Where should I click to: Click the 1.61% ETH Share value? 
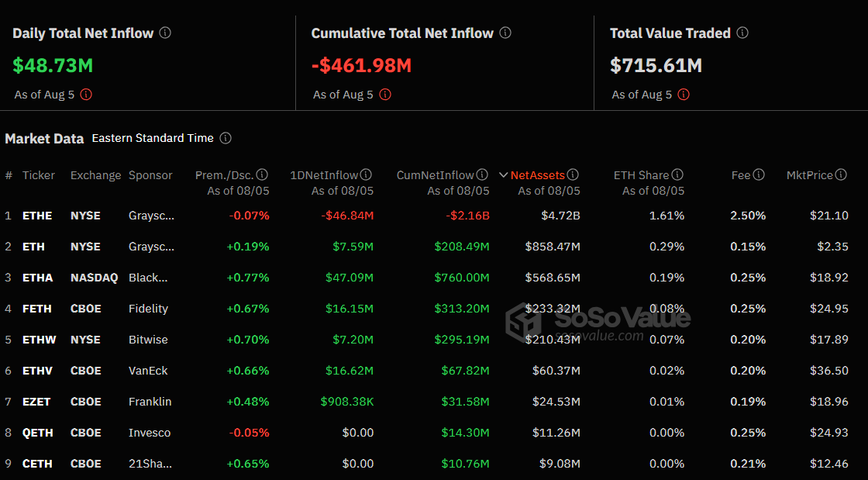pos(666,216)
